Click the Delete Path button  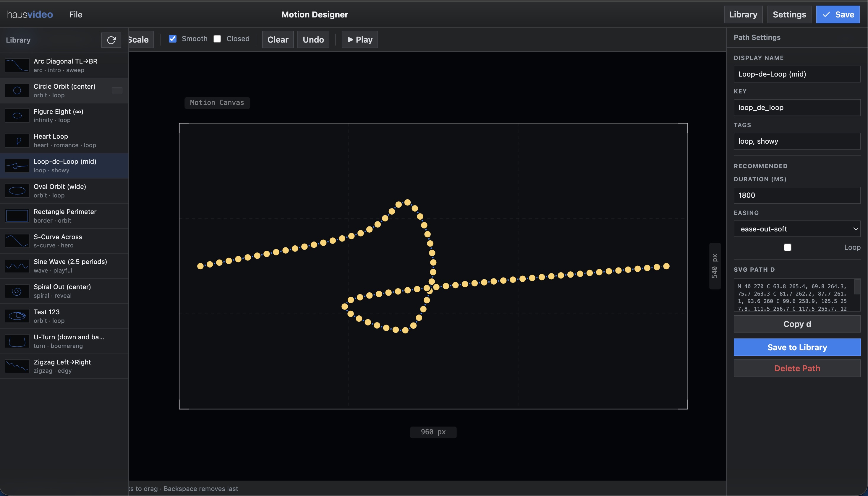(797, 368)
